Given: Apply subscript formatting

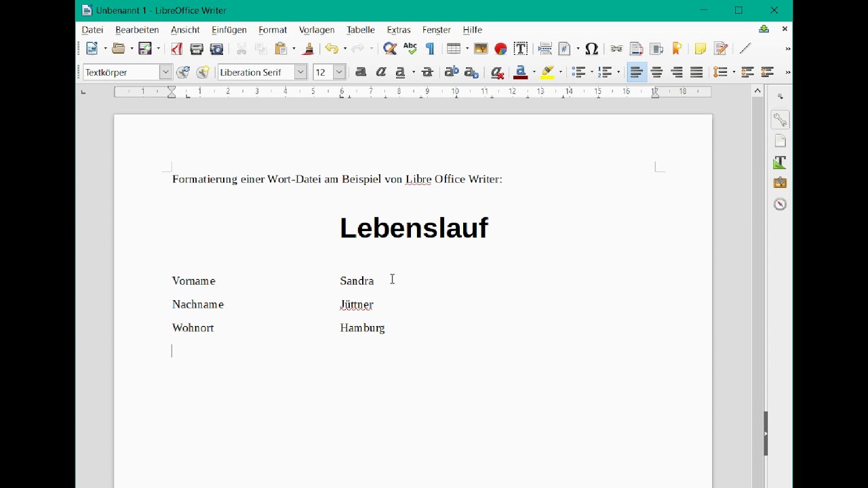Looking at the screenshot, I should tap(472, 72).
